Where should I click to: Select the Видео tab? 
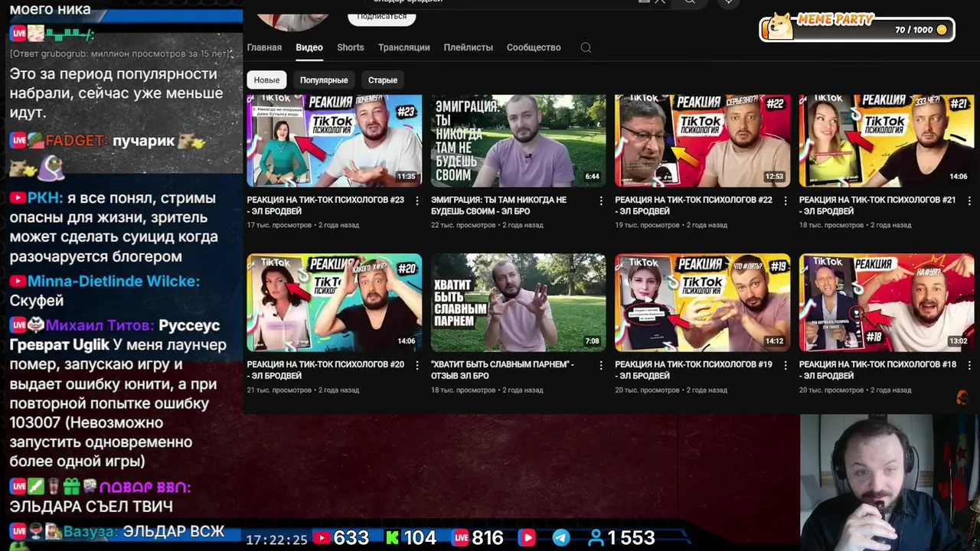[309, 47]
